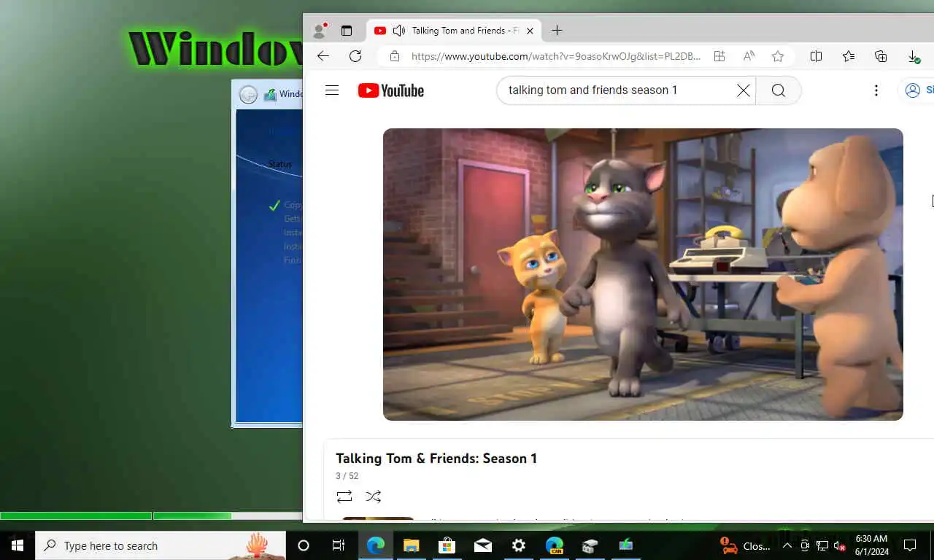Switch to Microsoft Edge in taskbar
The width and height of the screenshot is (934, 560).
375,545
